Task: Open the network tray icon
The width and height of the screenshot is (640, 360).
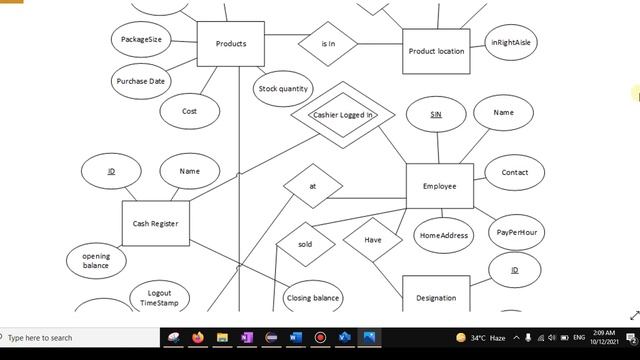Action: (541, 338)
